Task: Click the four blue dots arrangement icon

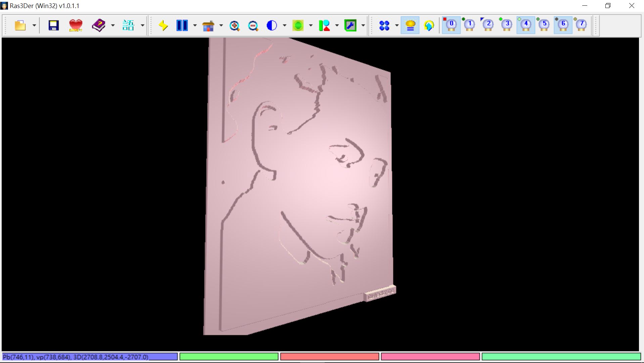Action: click(385, 25)
